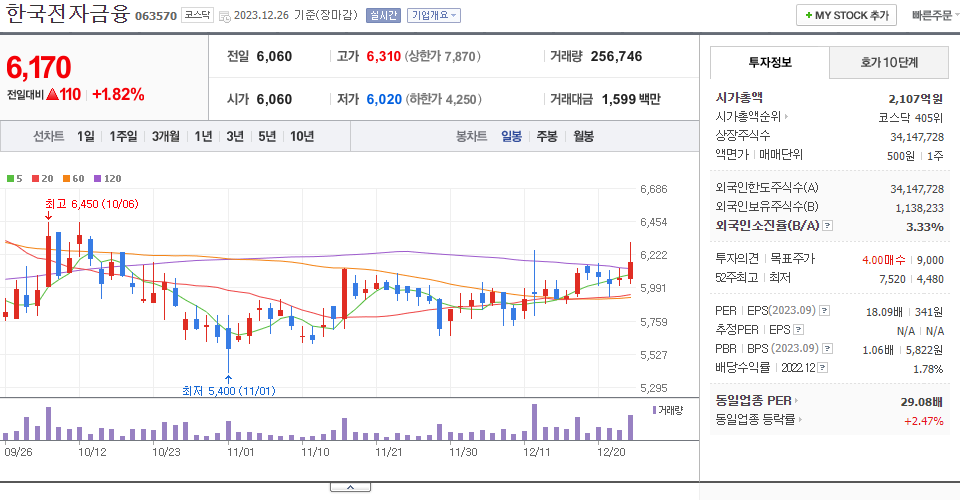
Task: Click the green plus icon in MY STOCK 추가
Action: point(809,15)
